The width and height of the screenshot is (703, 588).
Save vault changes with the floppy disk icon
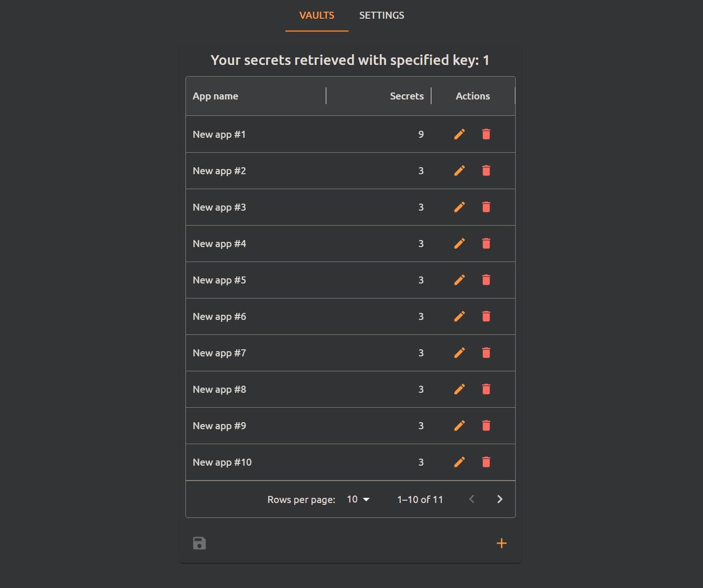[199, 543]
